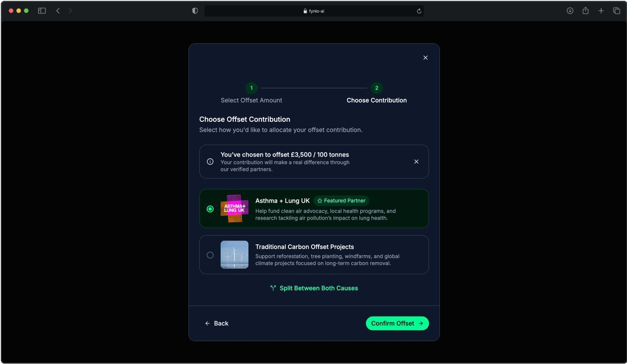Click the Share icon in toolbar
The image size is (627, 364).
pyautogui.click(x=586, y=11)
